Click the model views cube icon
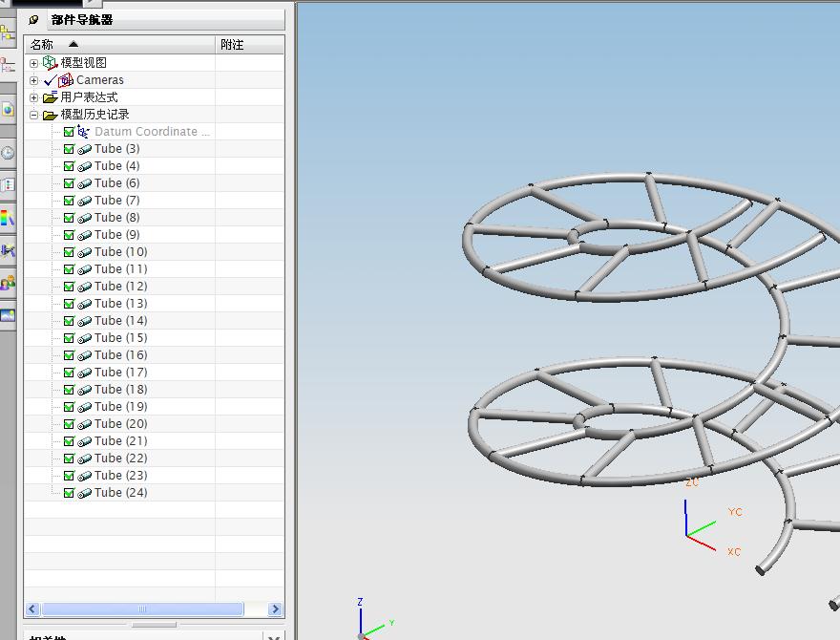The height and width of the screenshot is (640, 840). (x=50, y=63)
